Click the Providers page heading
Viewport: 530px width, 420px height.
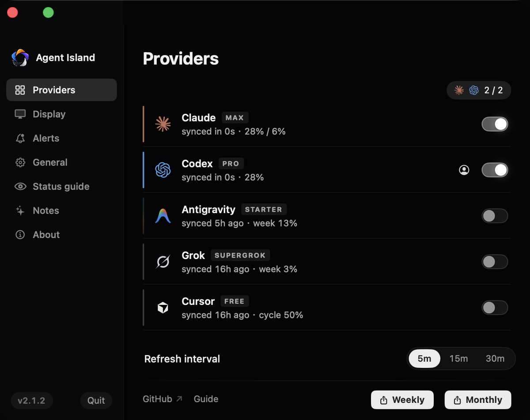181,59
